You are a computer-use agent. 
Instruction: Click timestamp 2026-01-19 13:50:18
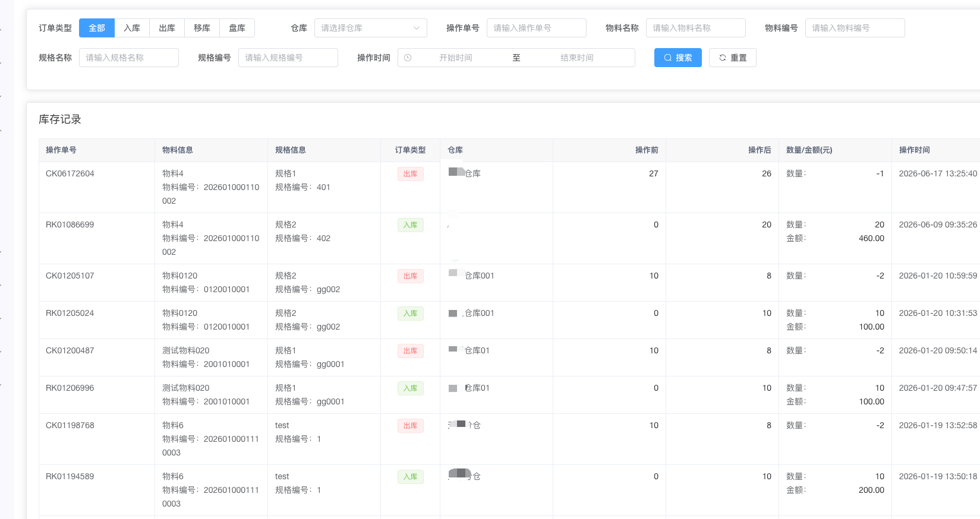click(938, 476)
